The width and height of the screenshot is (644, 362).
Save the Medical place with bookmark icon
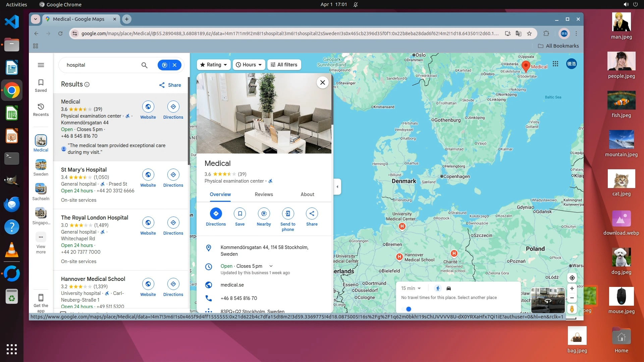[x=240, y=214]
